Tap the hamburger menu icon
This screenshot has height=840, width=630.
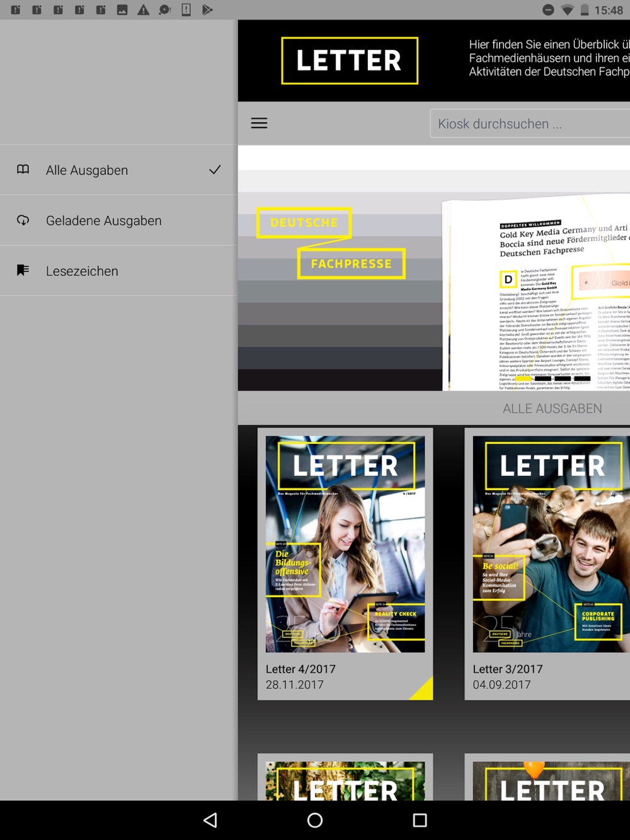coord(259,123)
